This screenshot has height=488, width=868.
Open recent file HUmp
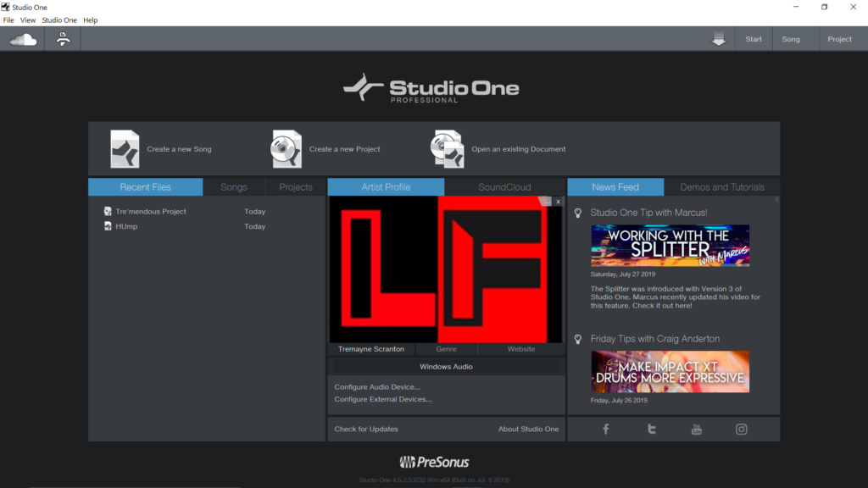pyautogui.click(x=207, y=226)
